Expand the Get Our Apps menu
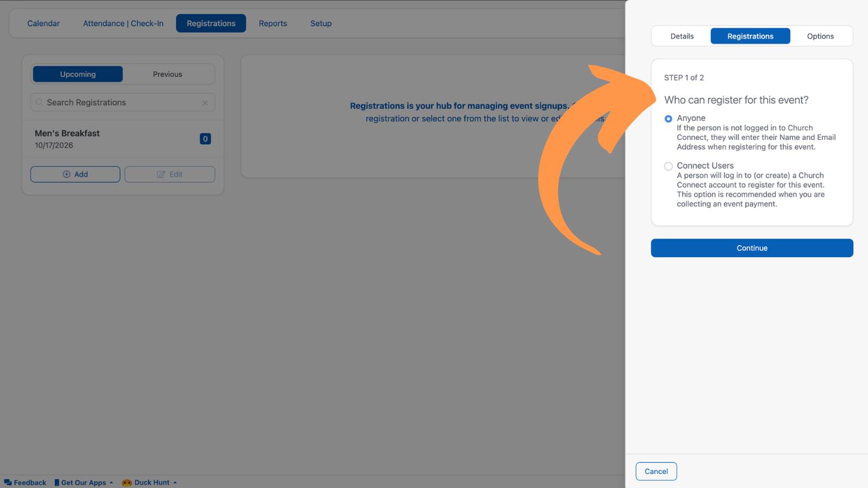The height and width of the screenshot is (488, 868). [x=84, y=483]
